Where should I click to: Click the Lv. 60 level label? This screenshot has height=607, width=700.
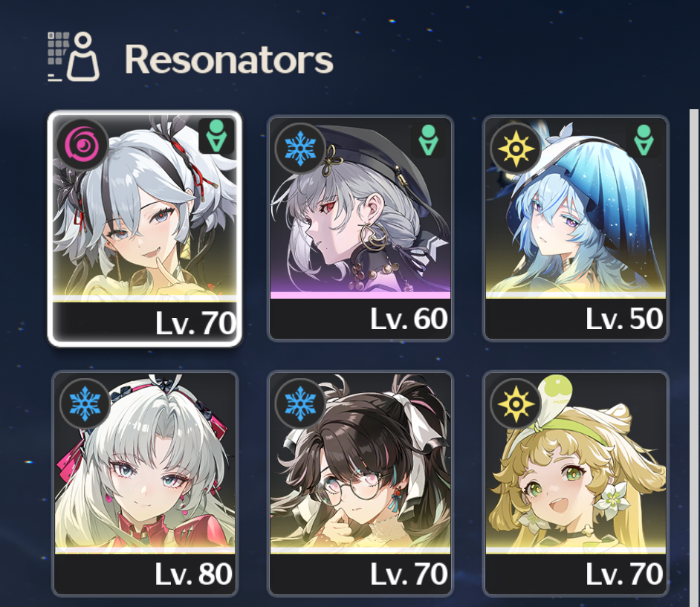pos(409,319)
